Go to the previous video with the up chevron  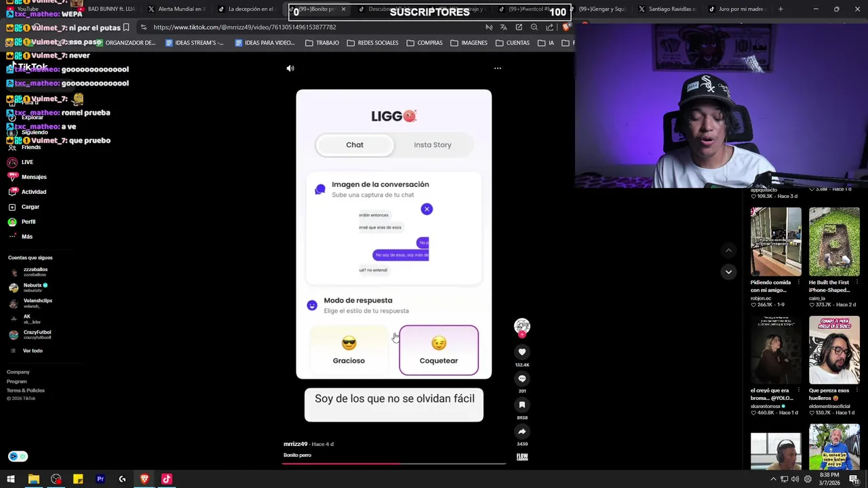tap(728, 250)
